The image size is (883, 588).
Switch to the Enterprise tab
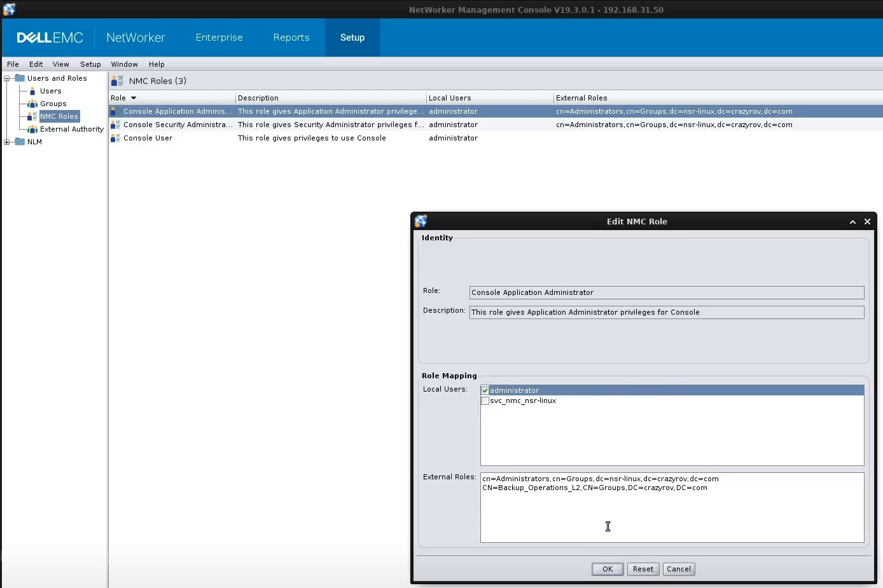coord(219,38)
